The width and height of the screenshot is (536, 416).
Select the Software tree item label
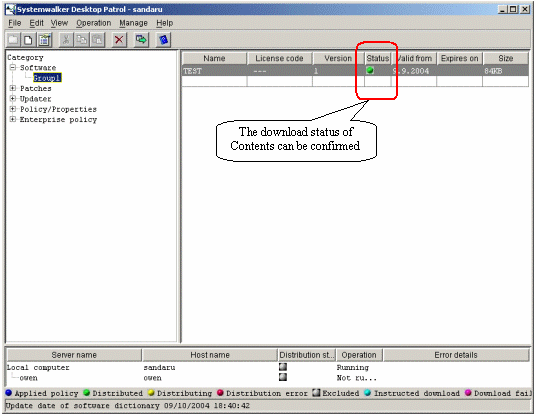[x=38, y=68]
